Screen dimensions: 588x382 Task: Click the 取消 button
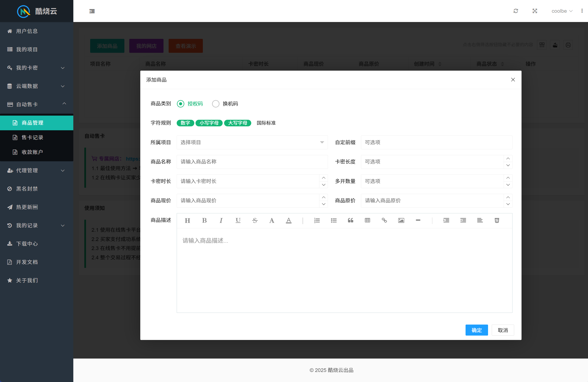pos(502,330)
